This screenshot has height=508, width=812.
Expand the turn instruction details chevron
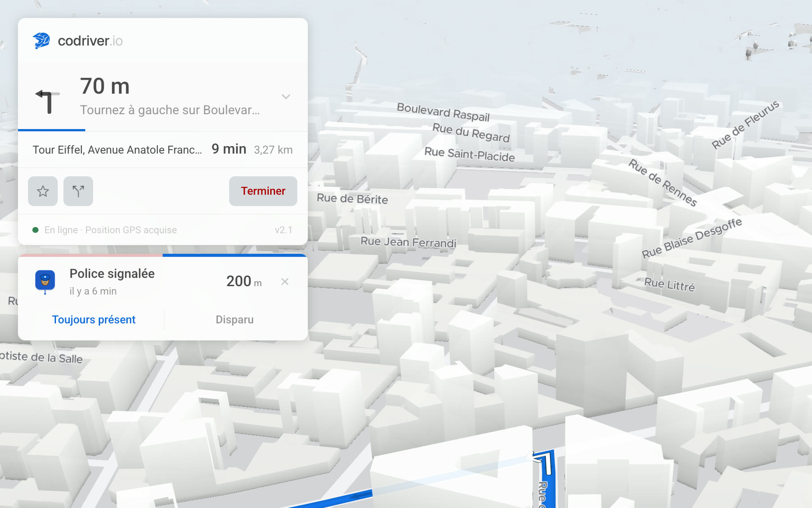[x=286, y=97]
